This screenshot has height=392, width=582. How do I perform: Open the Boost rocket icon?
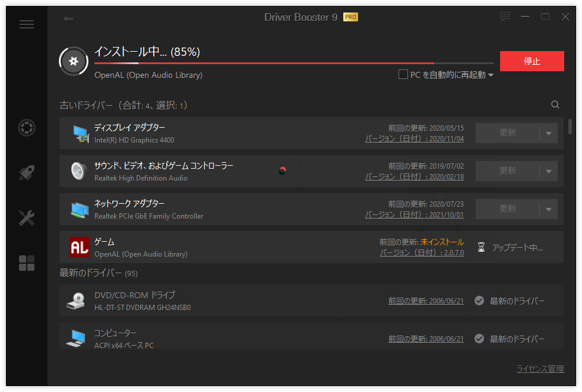pyautogui.click(x=27, y=173)
